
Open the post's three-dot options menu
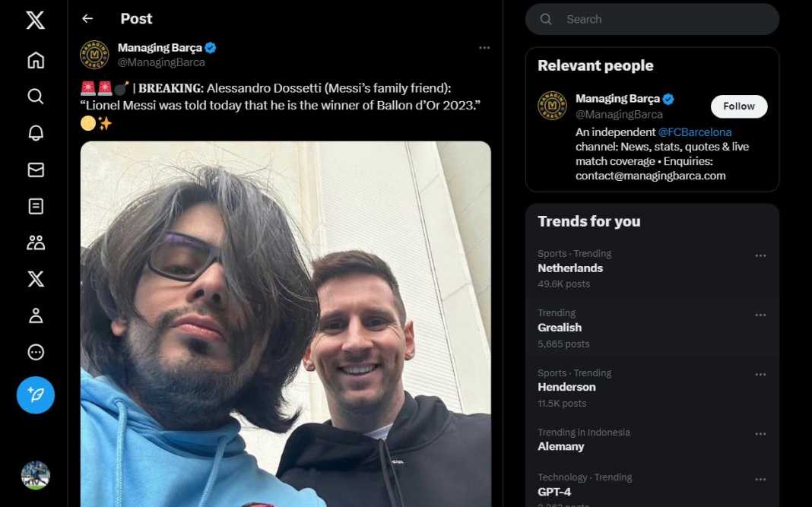coord(484,48)
